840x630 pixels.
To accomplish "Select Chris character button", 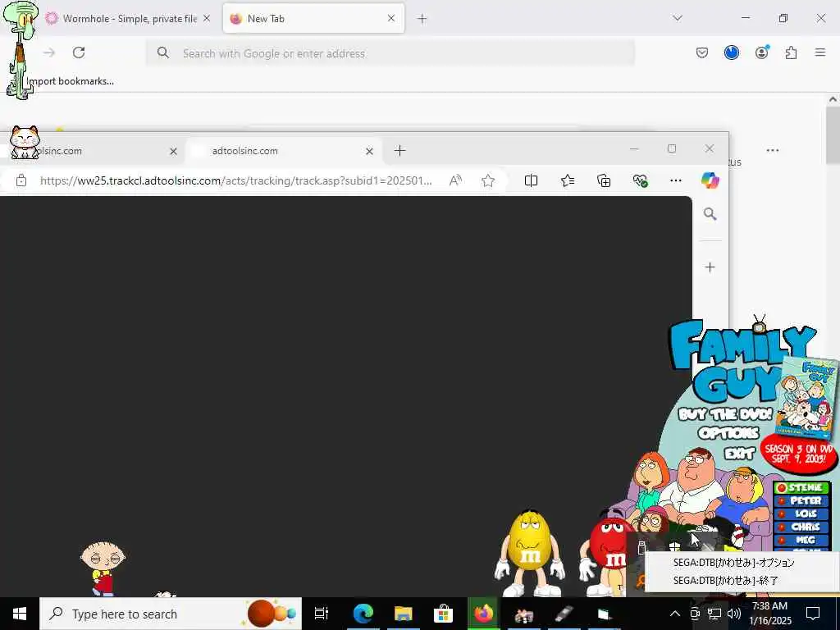I will coord(801,527).
